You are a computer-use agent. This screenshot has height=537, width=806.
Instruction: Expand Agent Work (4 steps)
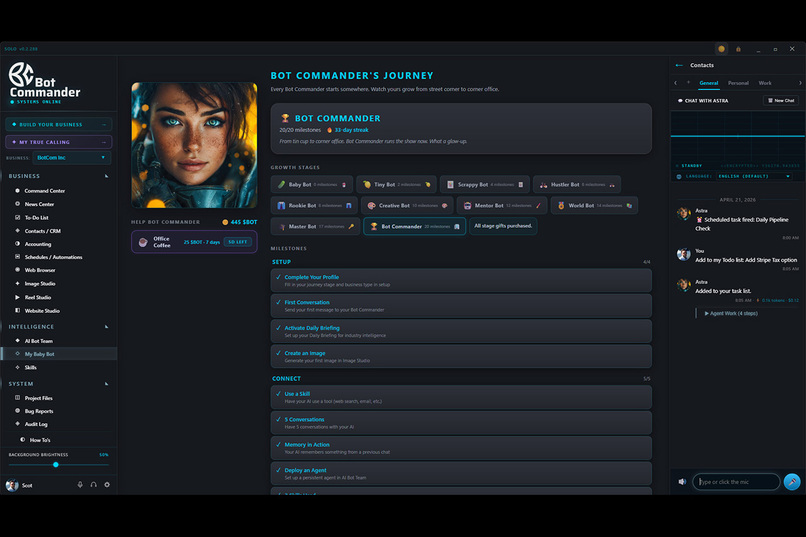tap(730, 313)
